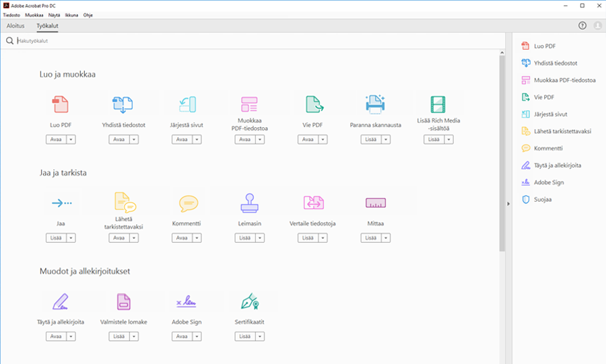Click Lisää button under Vertaile tiedostoja
Viewport: 606px width, 364px height.
click(x=308, y=238)
